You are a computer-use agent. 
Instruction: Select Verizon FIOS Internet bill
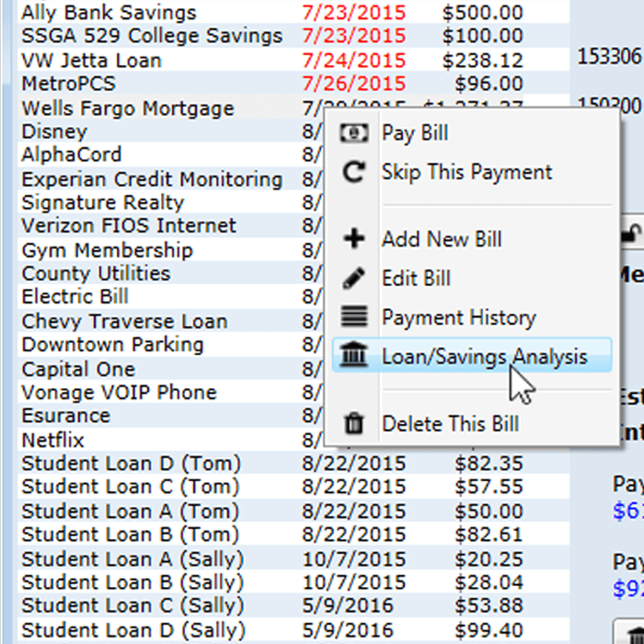[x=170, y=225]
